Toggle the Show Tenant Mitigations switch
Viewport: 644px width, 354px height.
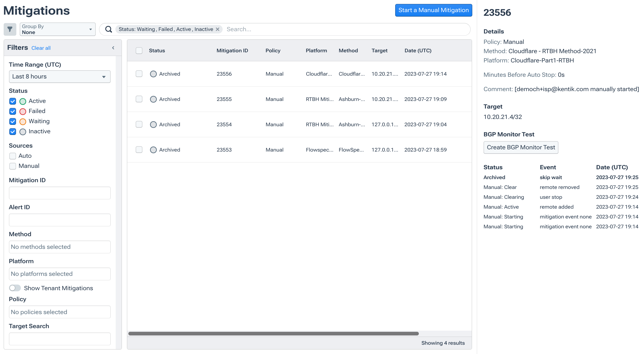[15, 288]
